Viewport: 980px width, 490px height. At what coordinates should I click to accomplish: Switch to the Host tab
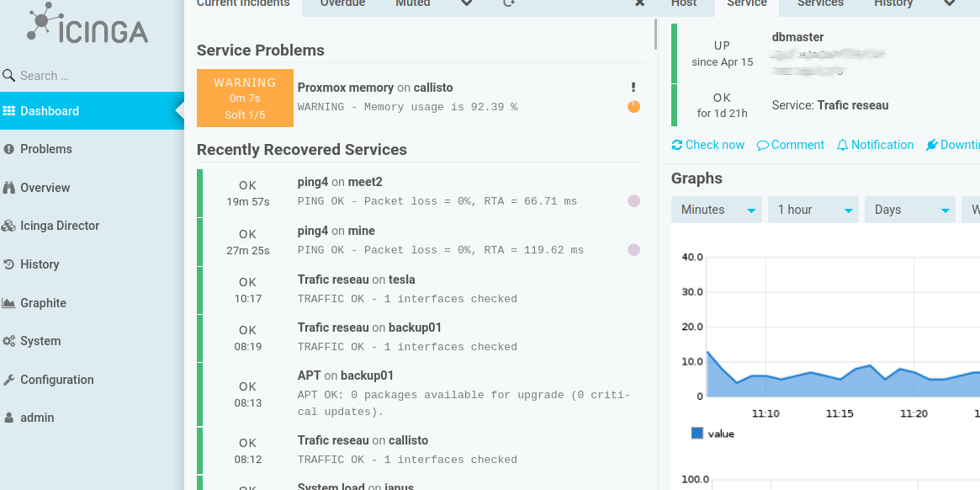[x=684, y=4]
